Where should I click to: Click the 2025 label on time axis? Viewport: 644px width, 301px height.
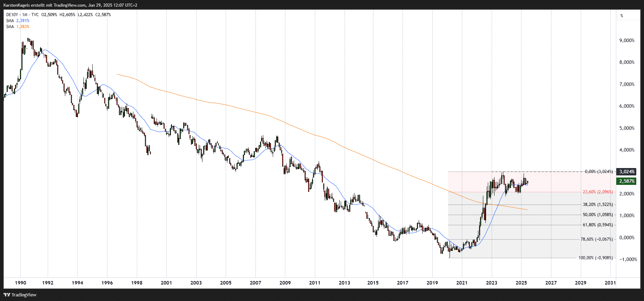click(x=521, y=283)
